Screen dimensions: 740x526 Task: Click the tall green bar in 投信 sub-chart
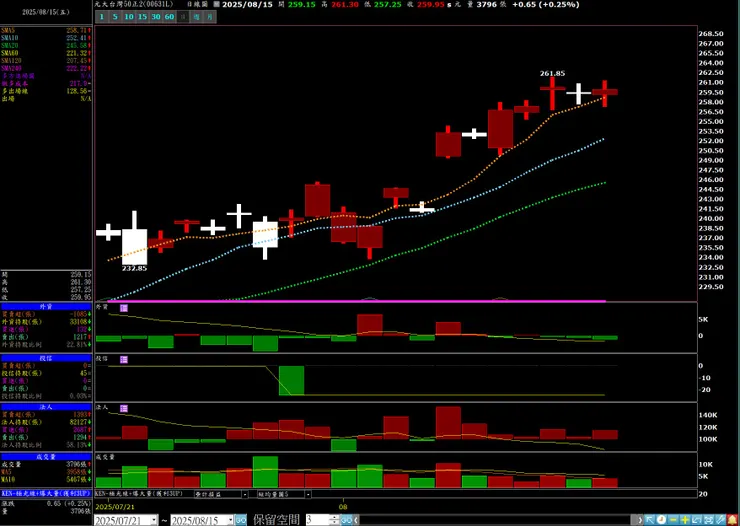pos(292,380)
